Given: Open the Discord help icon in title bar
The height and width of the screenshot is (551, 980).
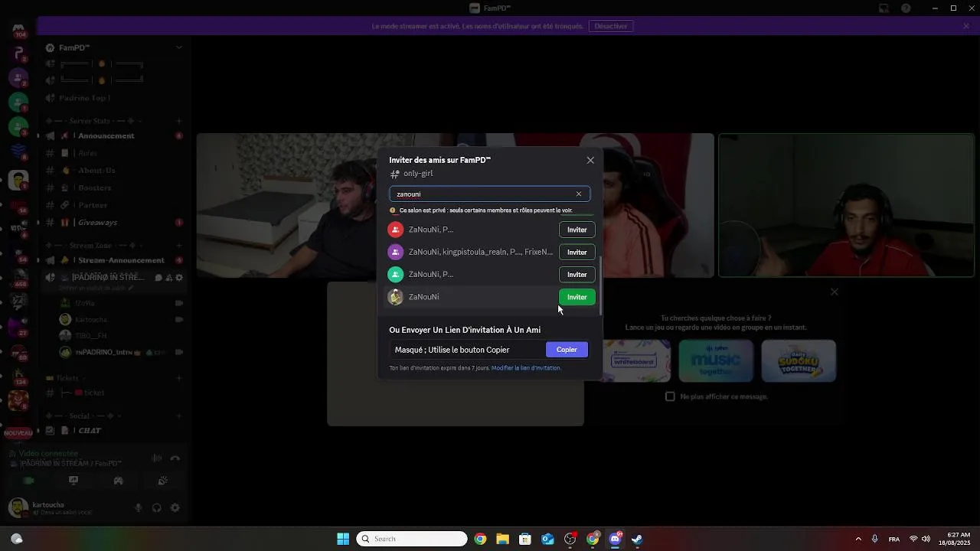Looking at the screenshot, I should pos(906,8).
